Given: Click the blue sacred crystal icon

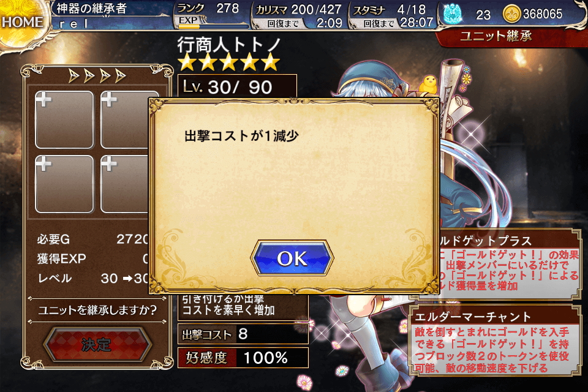Looking at the screenshot, I should point(453,14).
